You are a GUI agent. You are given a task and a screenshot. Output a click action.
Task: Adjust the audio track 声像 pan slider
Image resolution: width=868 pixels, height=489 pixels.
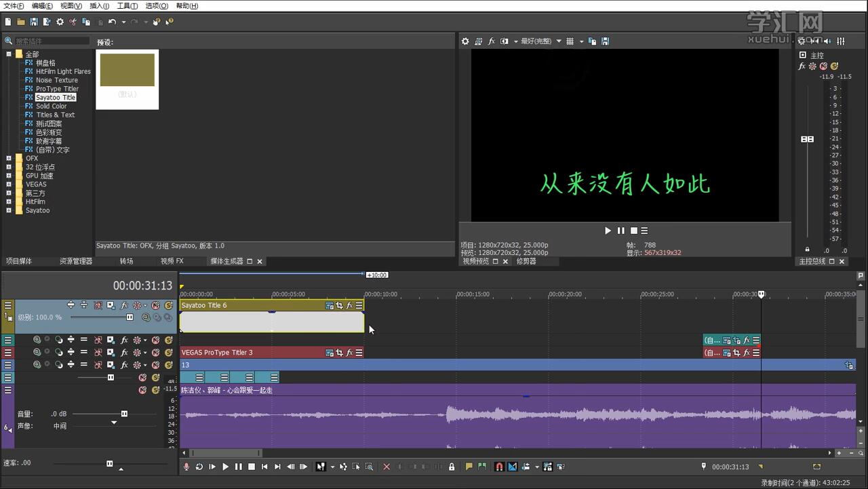click(x=114, y=423)
